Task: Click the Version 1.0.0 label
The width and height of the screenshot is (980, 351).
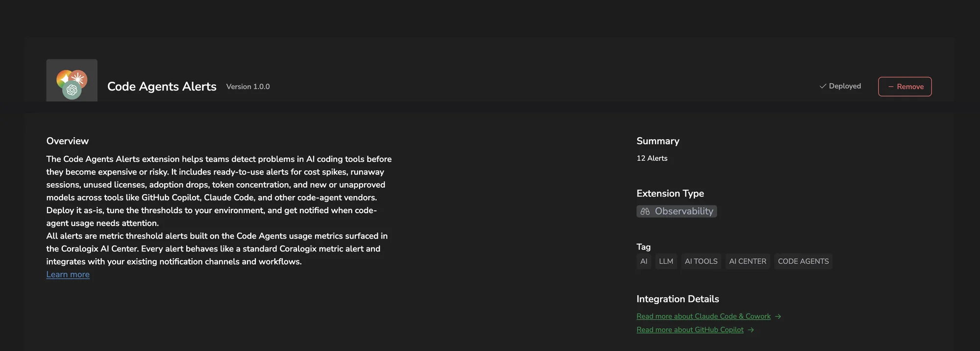Action: point(248,87)
